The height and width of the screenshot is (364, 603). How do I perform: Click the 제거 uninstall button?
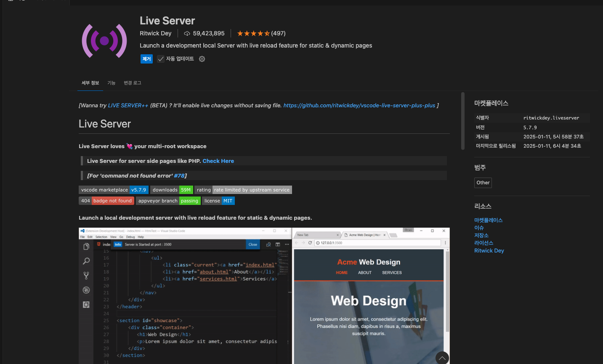coord(146,59)
